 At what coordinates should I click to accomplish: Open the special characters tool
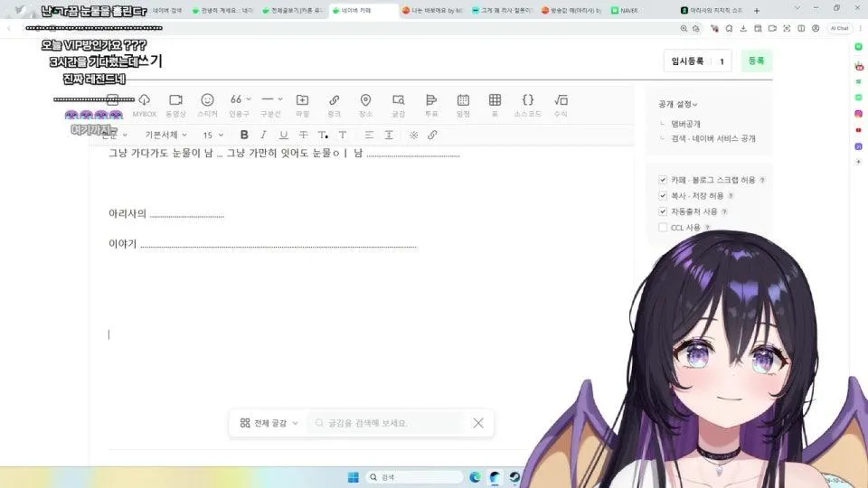[x=413, y=135]
